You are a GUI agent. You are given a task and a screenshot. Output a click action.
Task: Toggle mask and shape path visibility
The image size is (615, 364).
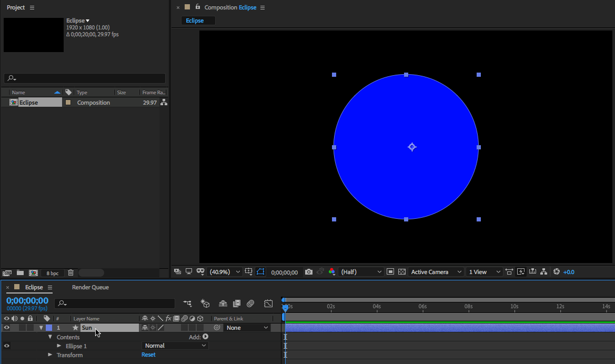click(x=260, y=272)
